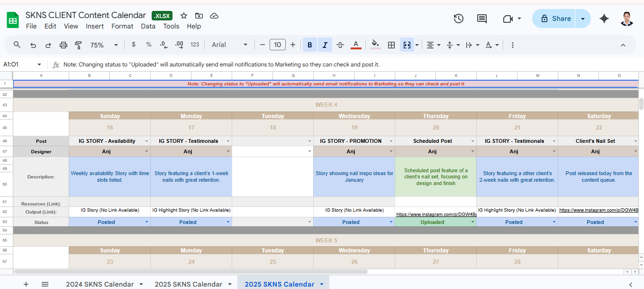The height and width of the screenshot is (289, 644).
Task: Toggle strikethrough formatting
Action: point(340,45)
